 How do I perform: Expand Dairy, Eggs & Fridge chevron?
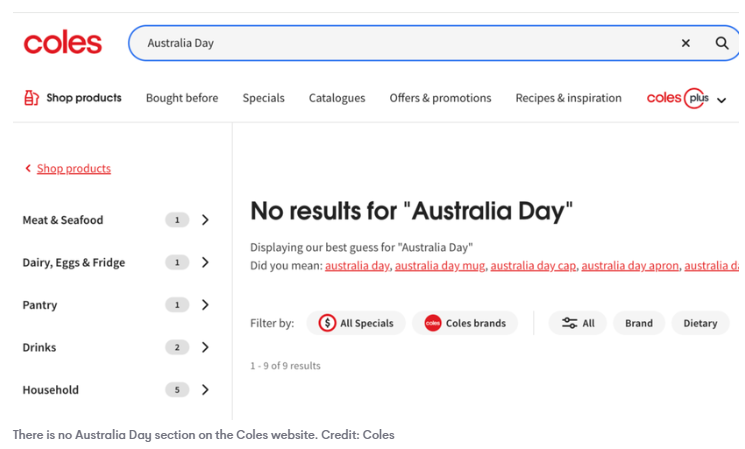[205, 262]
